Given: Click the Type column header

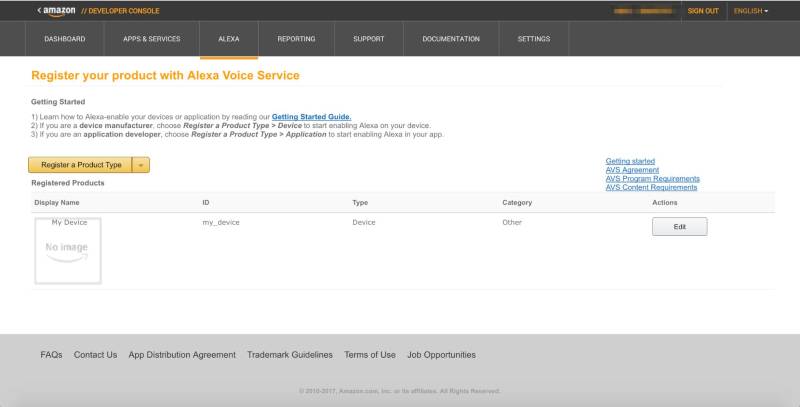Looking at the screenshot, I should (x=360, y=202).
